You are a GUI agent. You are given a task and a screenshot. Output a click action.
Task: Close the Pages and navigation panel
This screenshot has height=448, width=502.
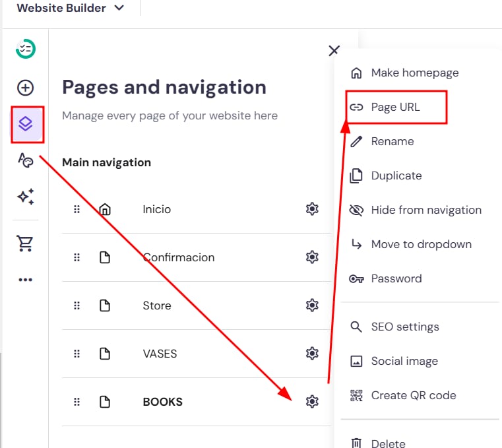[x=334, y=50]
